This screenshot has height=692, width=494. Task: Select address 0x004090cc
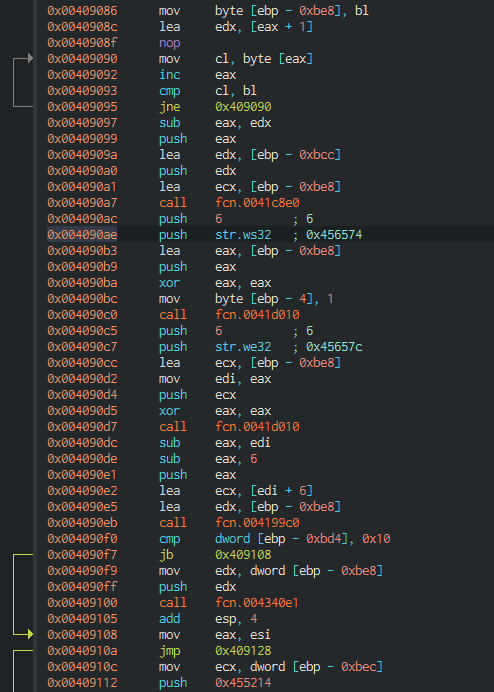coord(82,363)
